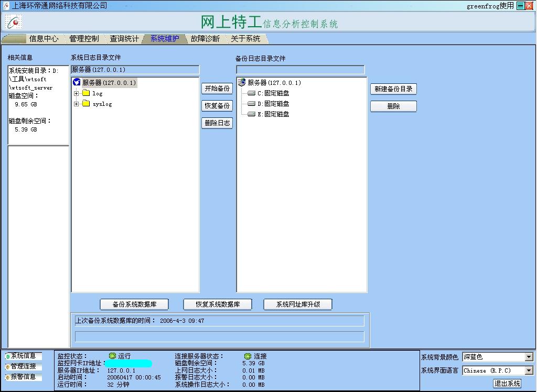Click the 32 分钟 running time value
Screen dimensions: 537x392
click(x=118, y=385)
